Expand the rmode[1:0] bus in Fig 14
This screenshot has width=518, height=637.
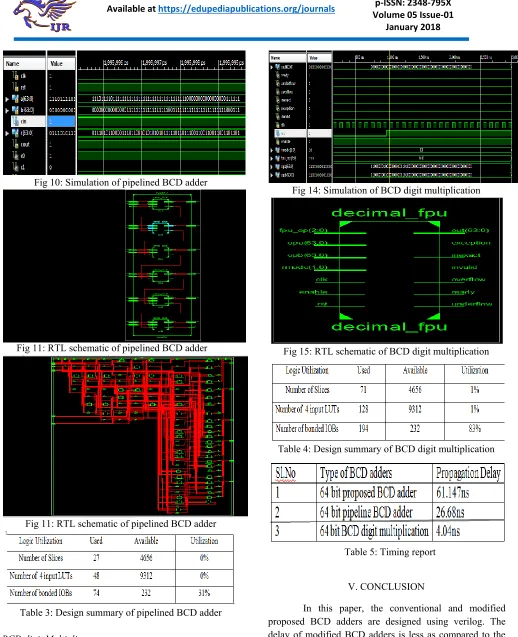point(271,150)
